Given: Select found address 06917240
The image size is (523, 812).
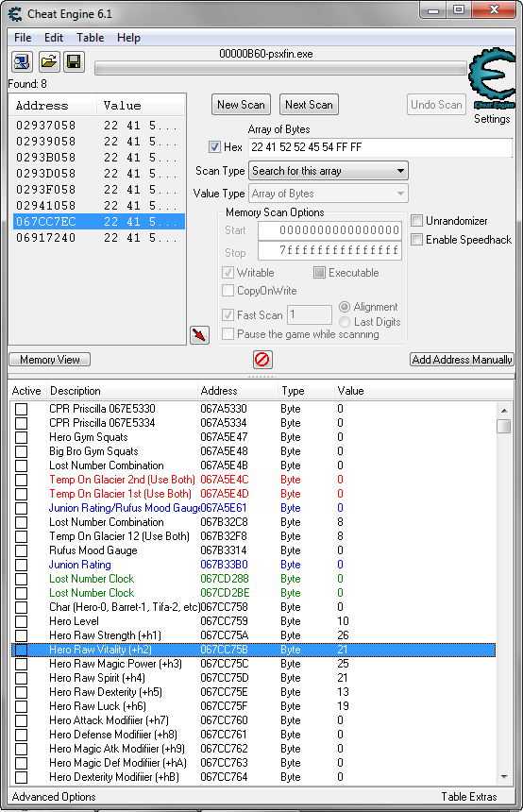Looking at the screenshot, I should click(98, 238).
